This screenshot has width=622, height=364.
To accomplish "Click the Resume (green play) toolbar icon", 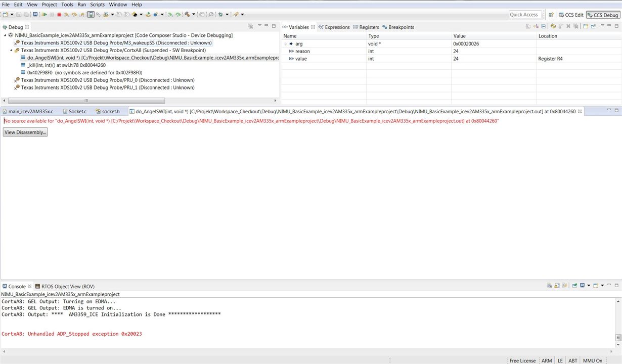I will pos(44,15).
